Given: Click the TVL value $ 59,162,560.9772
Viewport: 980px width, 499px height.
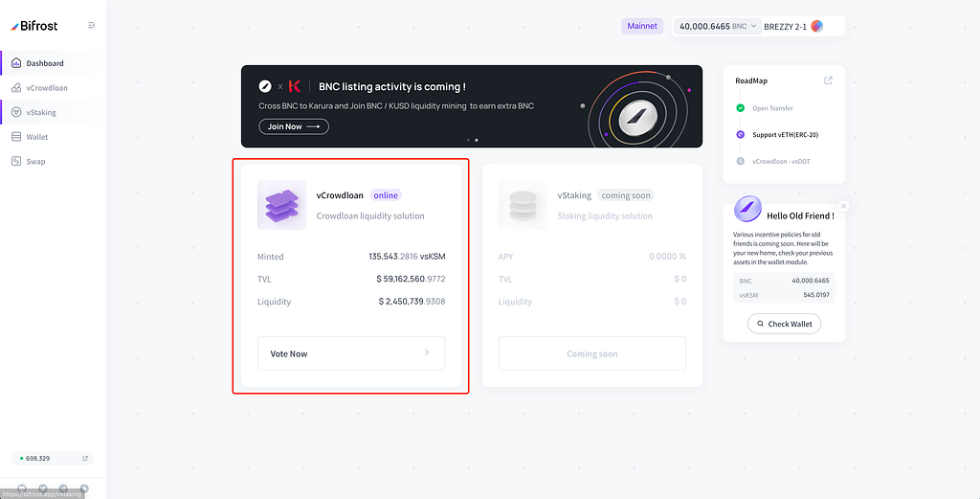Looking at the screenshot, I should pyautogui.click(x=411, y=279).
